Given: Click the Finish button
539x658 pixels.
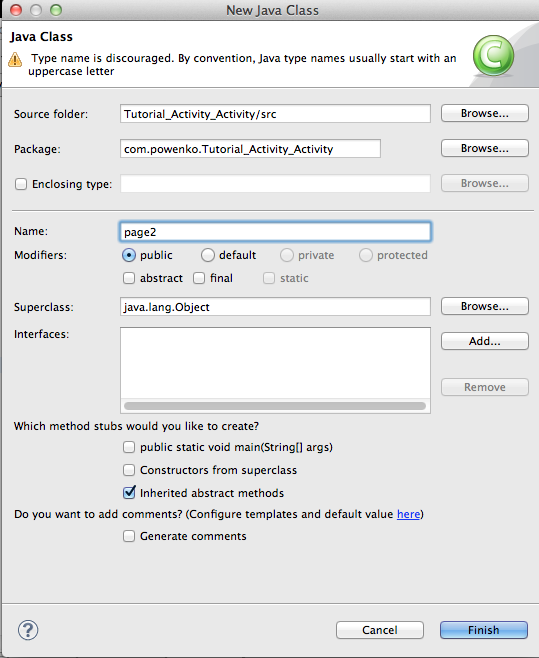Looking at the screenshot, I should 484,630.
